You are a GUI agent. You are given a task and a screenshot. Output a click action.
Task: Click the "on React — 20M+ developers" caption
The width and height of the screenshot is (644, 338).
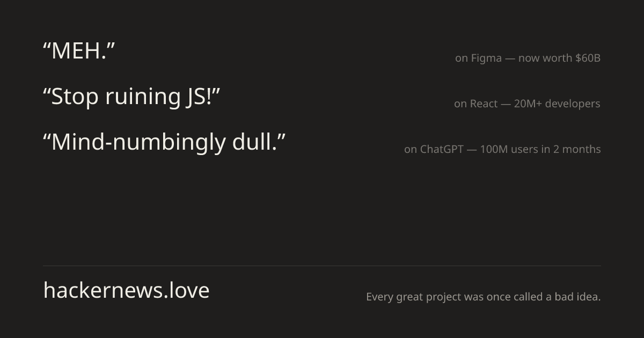click(527, 104)
